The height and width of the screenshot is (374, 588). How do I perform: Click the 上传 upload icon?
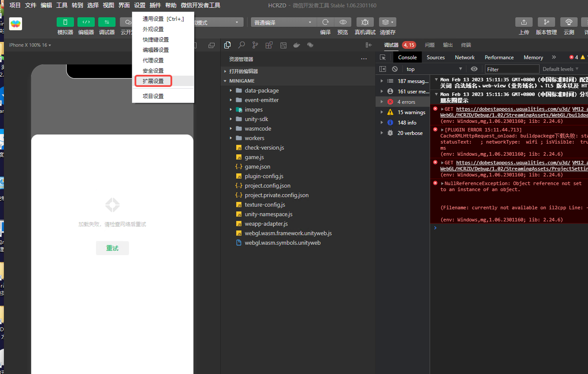[x=524, y=22]
